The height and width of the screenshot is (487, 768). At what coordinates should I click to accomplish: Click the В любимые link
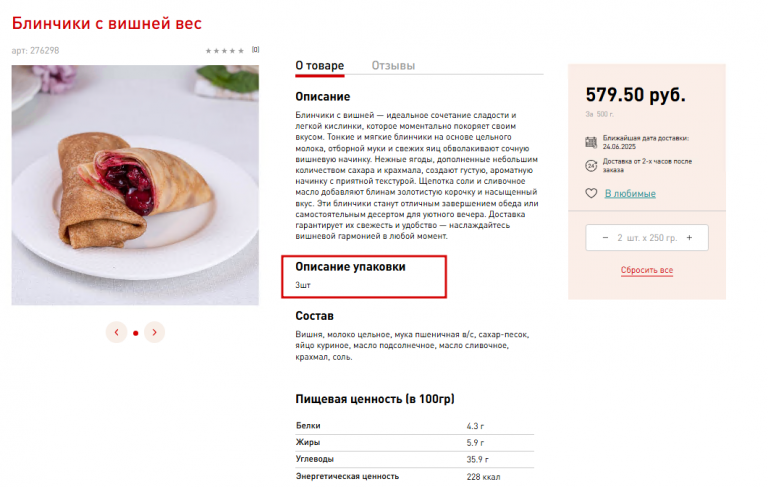(x=630, y=194)
